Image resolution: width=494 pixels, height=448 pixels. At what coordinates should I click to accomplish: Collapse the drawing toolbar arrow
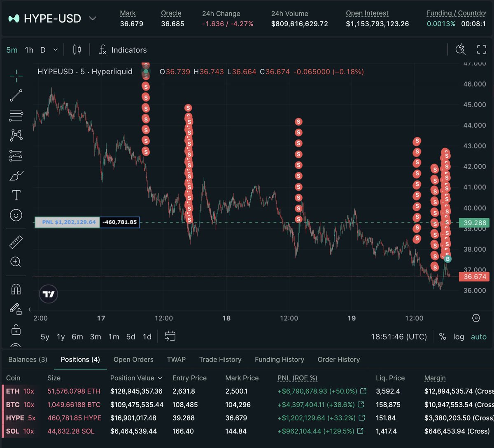(x=29, y=309)
